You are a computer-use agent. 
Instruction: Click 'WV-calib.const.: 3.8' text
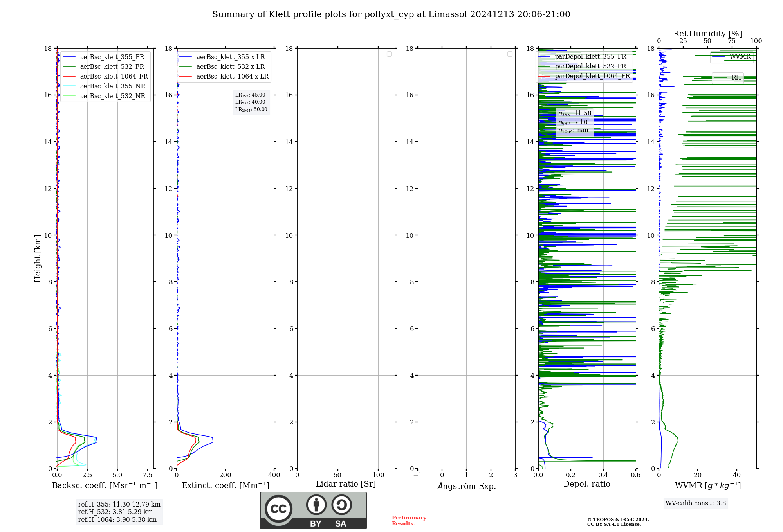pos(696,503)
